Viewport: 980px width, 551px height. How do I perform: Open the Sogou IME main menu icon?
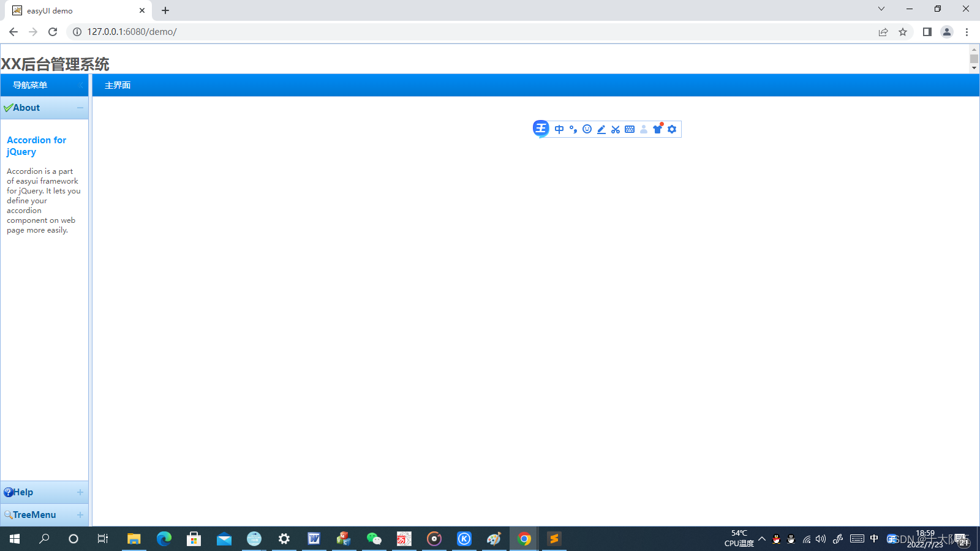point(540,129)
